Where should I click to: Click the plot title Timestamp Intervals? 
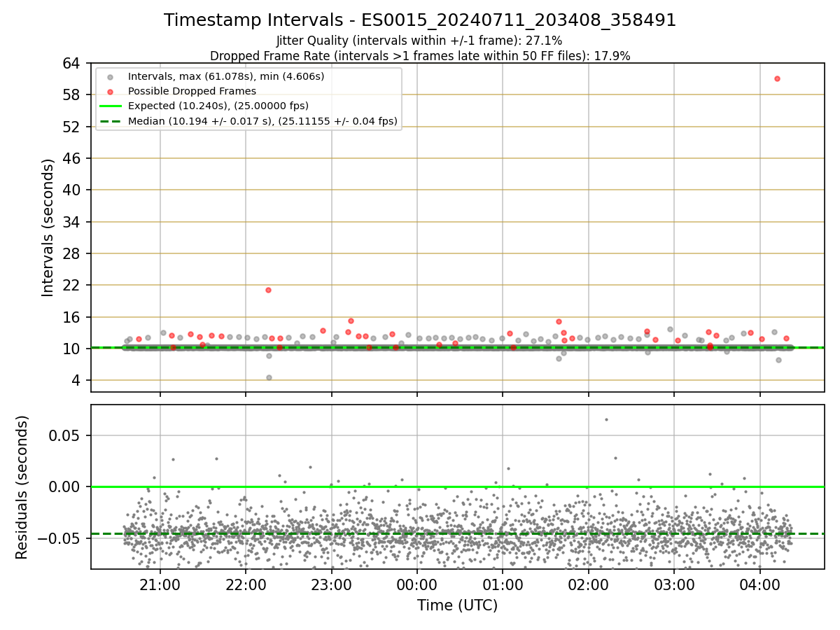420,20
